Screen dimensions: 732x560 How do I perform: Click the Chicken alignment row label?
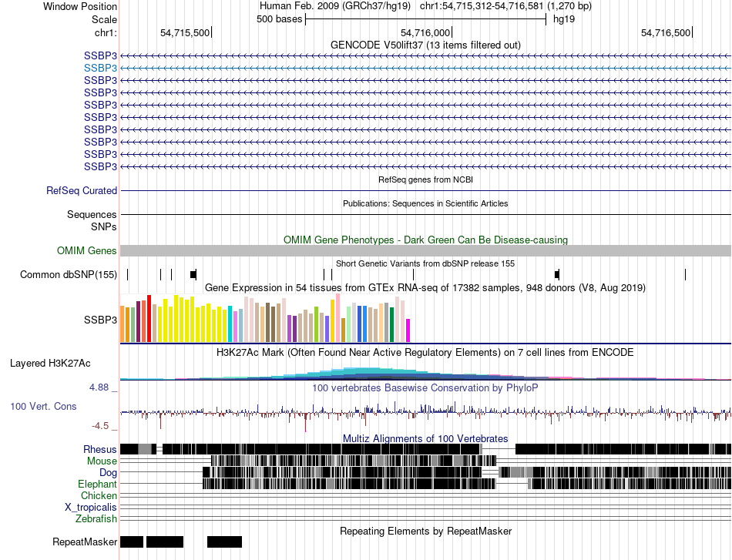coord(99,495)
